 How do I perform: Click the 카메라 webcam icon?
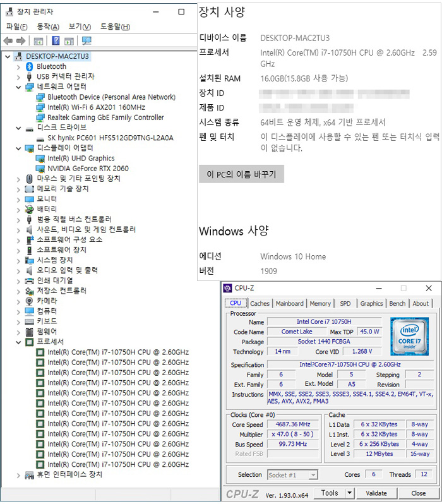(29, 301)
